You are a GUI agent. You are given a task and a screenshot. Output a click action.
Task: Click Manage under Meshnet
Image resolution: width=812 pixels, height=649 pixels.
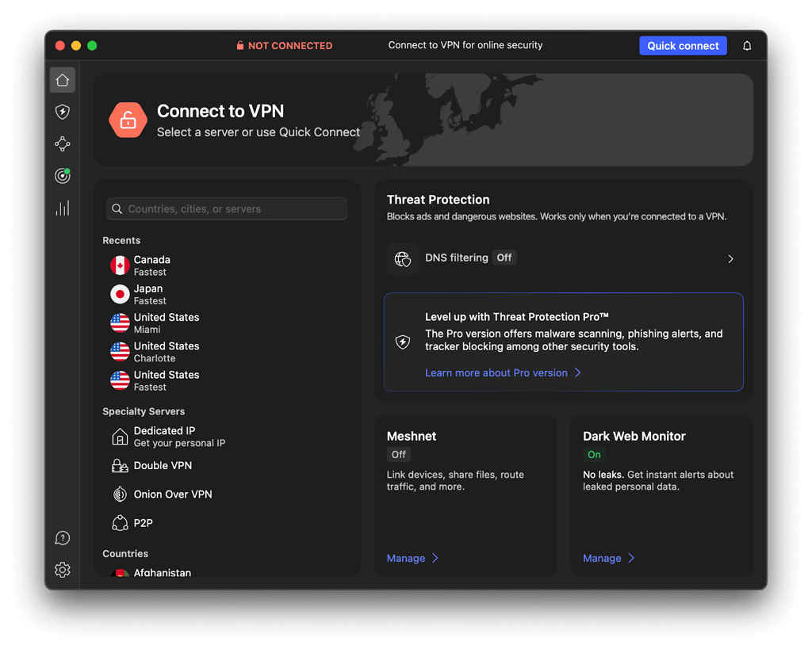(x=406, y=558)
